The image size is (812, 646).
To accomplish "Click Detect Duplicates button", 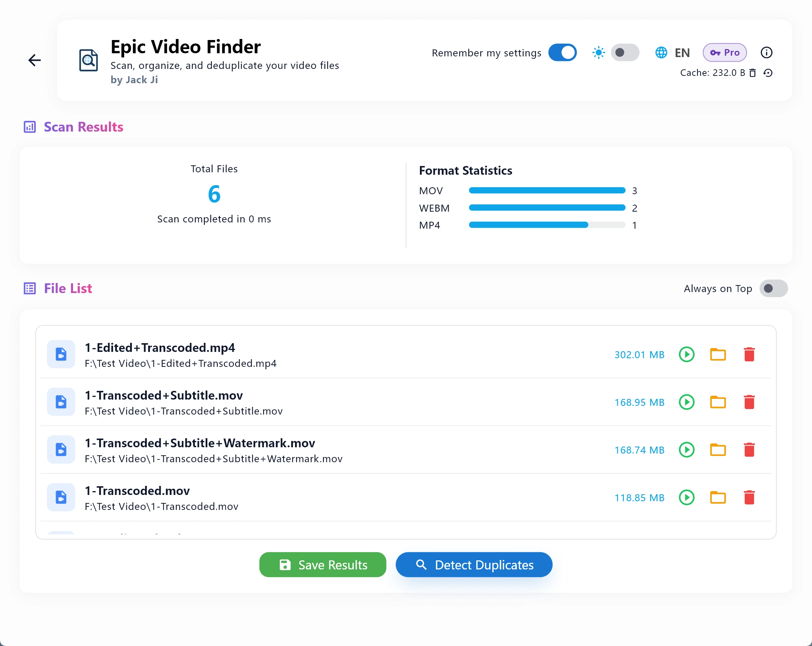I will point(474,565).
